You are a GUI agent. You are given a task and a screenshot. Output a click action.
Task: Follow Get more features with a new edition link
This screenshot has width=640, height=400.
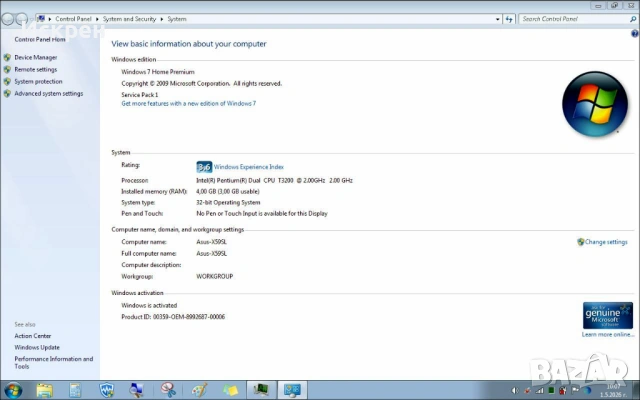189,104
